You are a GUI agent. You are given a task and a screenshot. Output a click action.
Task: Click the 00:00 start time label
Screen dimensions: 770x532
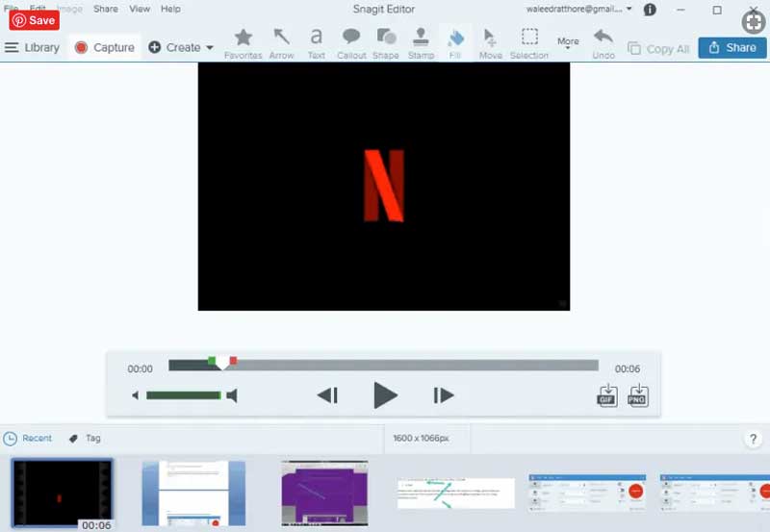tap(140, 368)
